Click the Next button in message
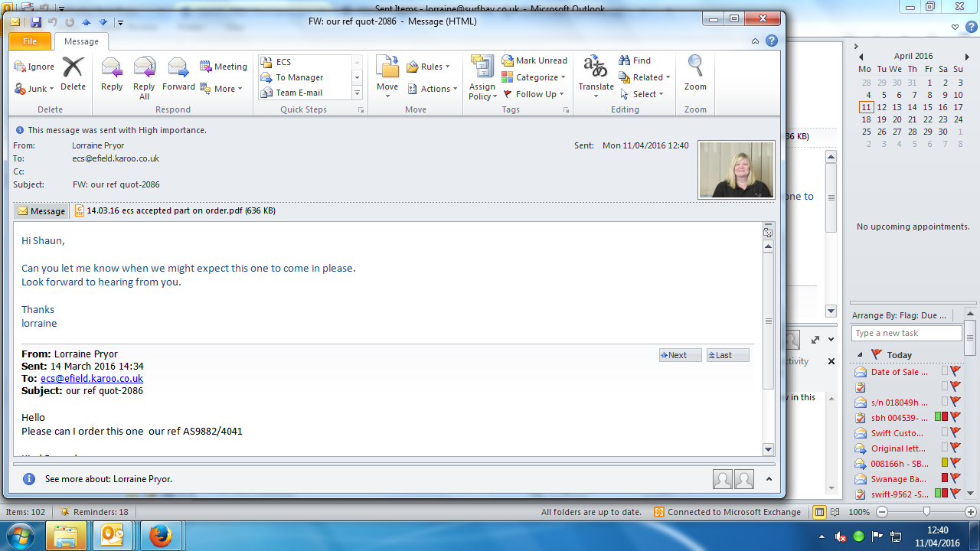The width and height of the screenshot is (980, 551). (680, 355)
